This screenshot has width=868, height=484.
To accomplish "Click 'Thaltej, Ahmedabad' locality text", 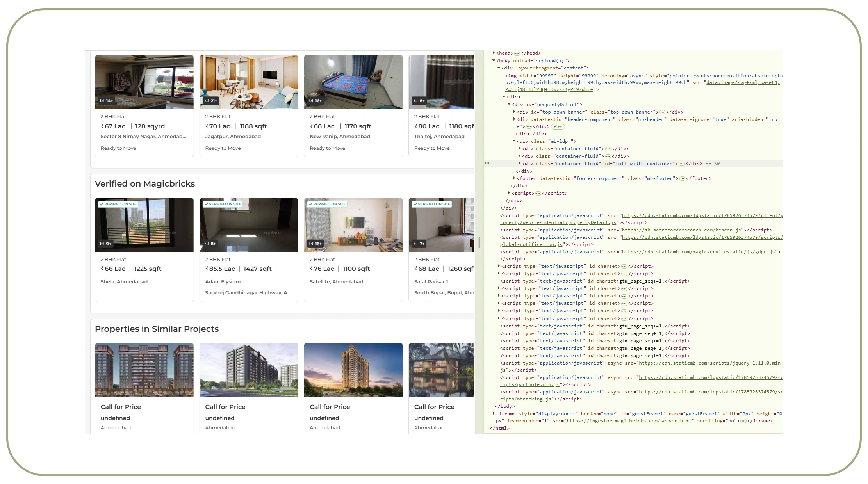I will [x=439, y=137].
